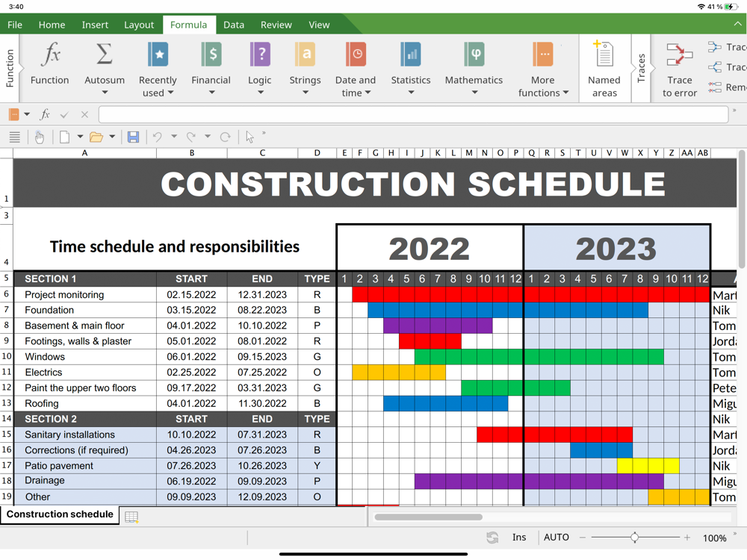Screen dimensions: 747x560
Task: Toggle AUTO calculation mode in status bar
Action: click(557, 537)
